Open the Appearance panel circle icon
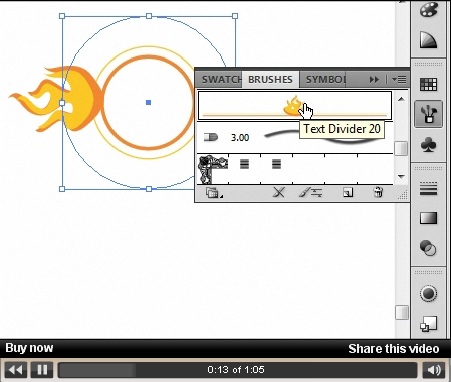451x382 pixels. click(x=428, y=294)
